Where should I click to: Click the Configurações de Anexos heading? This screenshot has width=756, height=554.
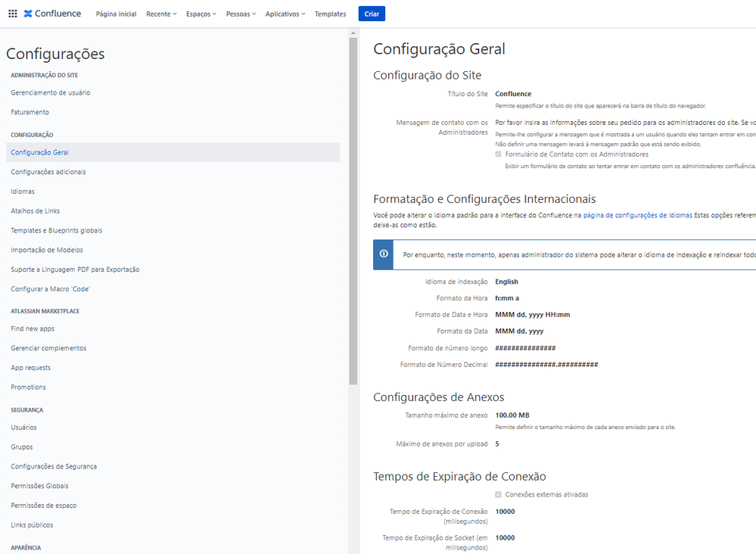tap(439, 397)
